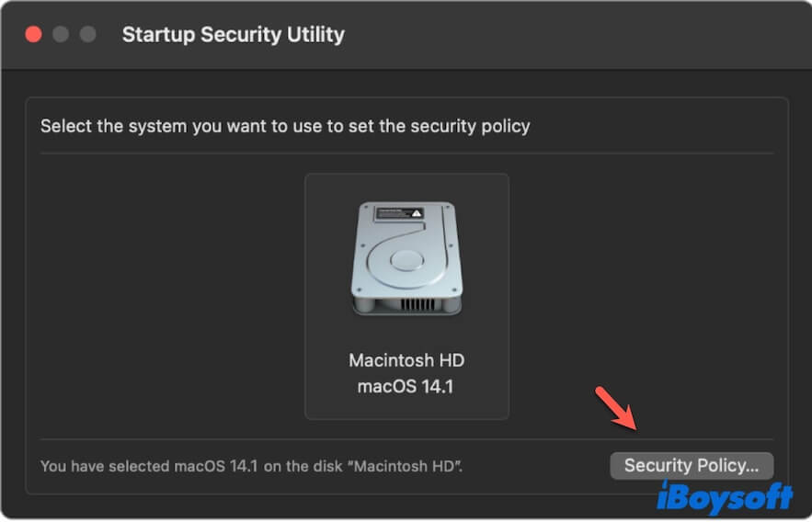Click the gray zoom window button
The image size is (812, 522).
(x=88, y=35)
